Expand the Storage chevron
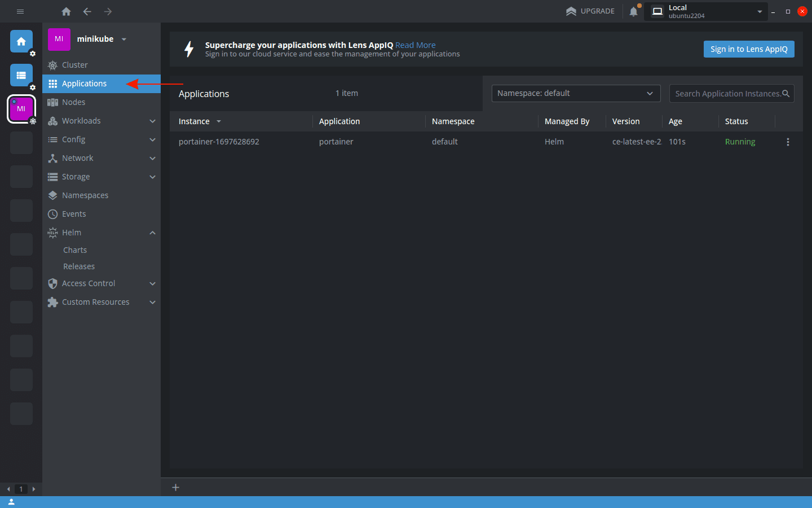The height and width of the screenshot is (508, 812). [152, 177]
